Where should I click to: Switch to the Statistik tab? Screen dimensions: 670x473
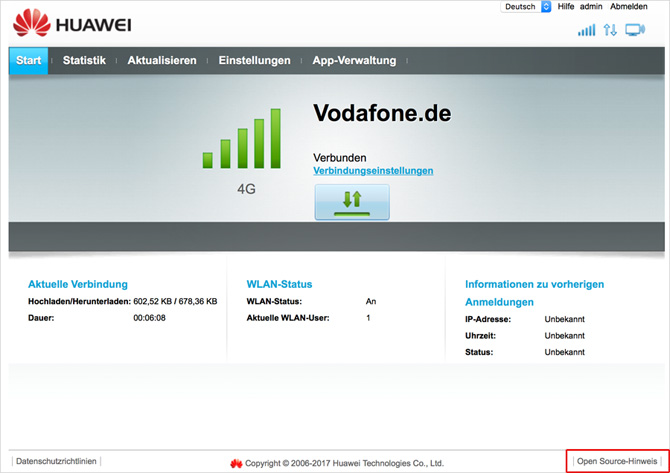pos(84,61)
